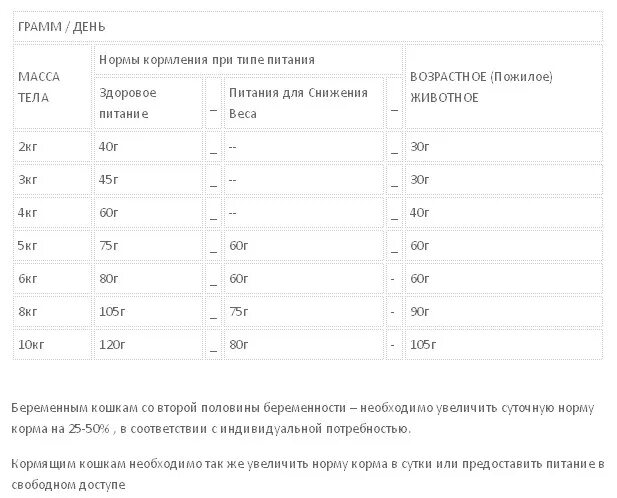
Task: Click the 10кг row label
Action: (x=53, y=345)
